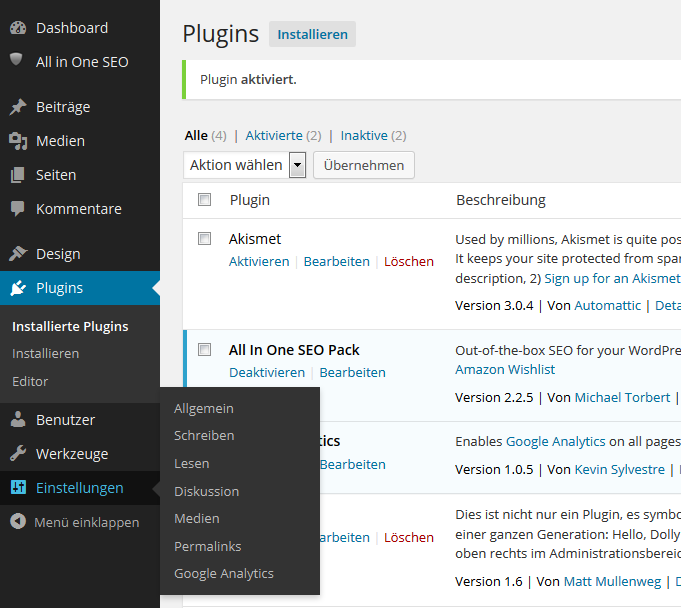The height and width of the screenshot is (608, 681).
Task: Open the Michael Torbert author link
Action: pyautogui.click(x=622, y=398)
